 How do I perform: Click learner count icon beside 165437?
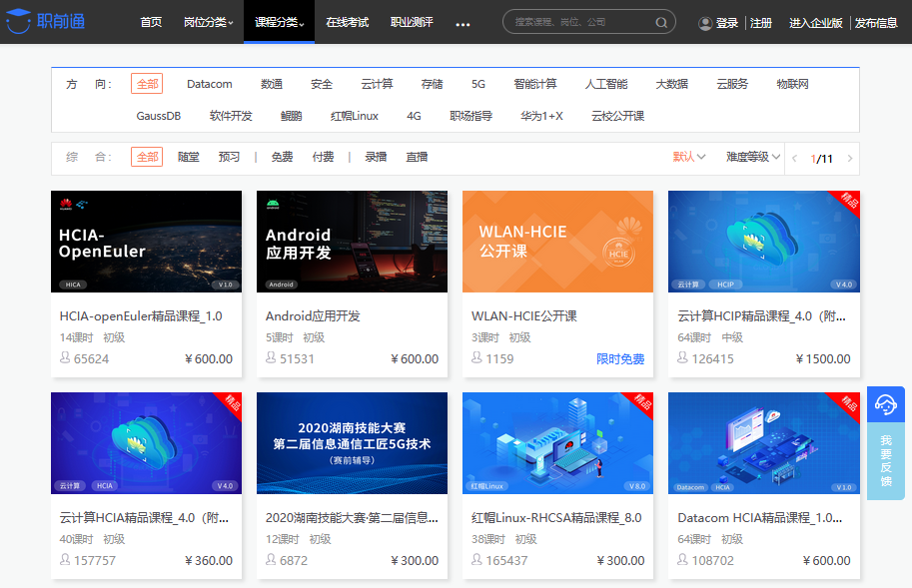476,559
